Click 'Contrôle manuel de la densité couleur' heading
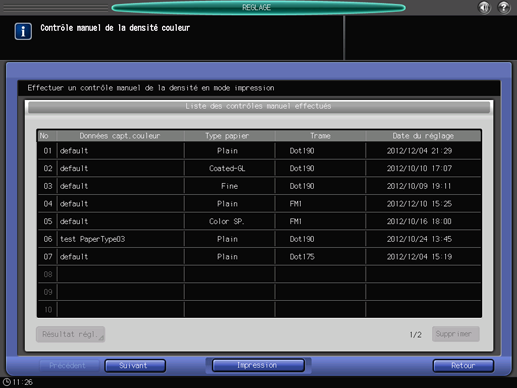 coord(115,28)
